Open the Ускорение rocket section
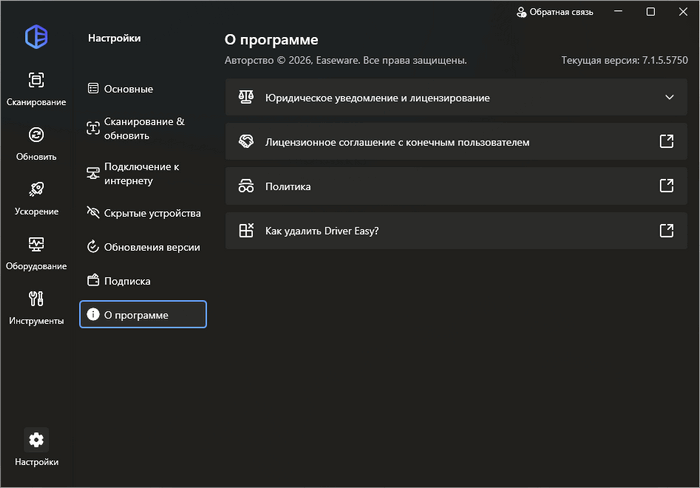 (x=36, y=199)
